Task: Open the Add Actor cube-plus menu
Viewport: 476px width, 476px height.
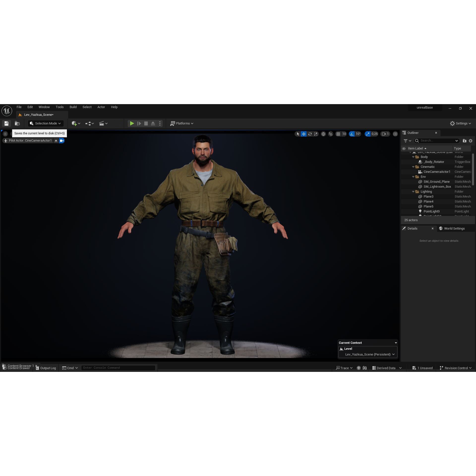Action: point(76,123)
